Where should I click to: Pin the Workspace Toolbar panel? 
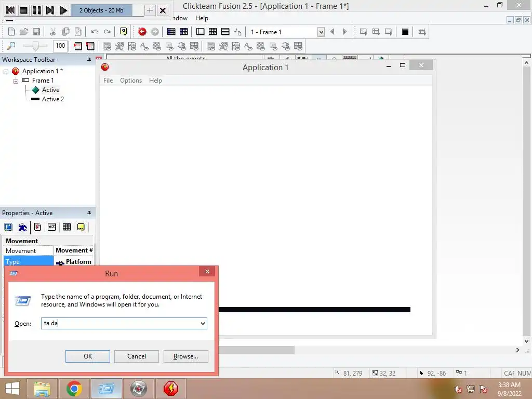click(89, 60)
